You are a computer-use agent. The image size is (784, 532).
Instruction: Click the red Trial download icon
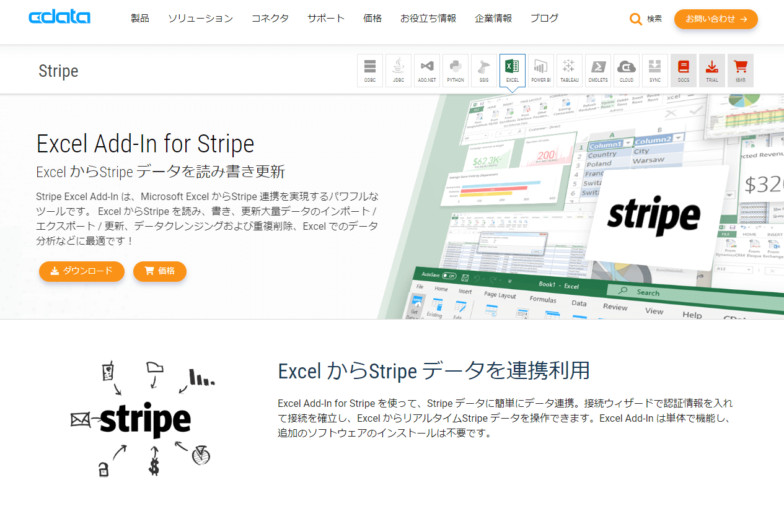pos(712,71)
